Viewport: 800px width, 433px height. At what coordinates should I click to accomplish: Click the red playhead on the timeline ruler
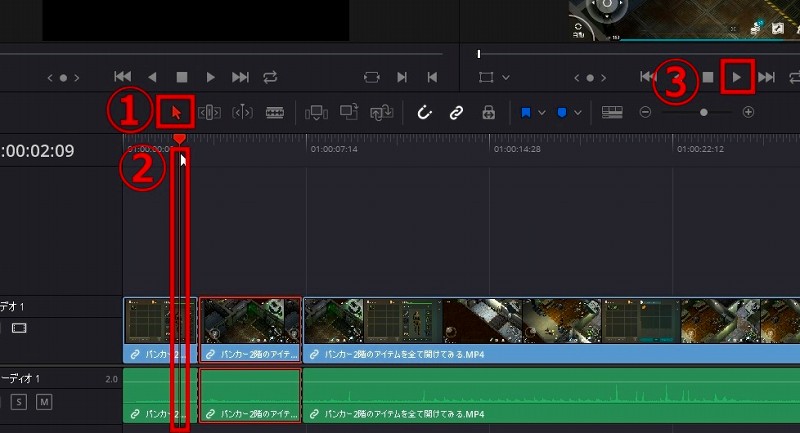click(x=179, y=139)
